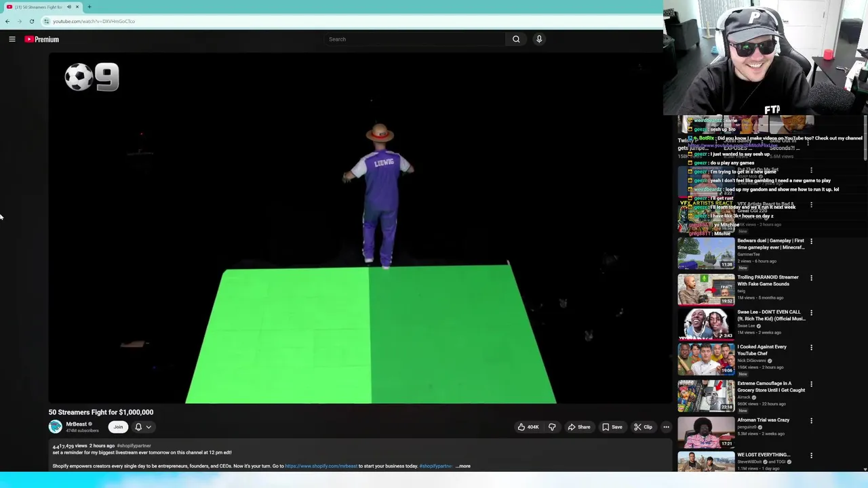Click the Join membership button

coord(118,427)
